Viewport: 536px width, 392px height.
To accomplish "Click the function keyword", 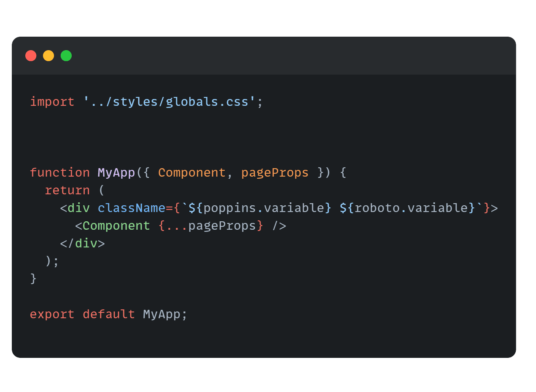I will (60, 172).
